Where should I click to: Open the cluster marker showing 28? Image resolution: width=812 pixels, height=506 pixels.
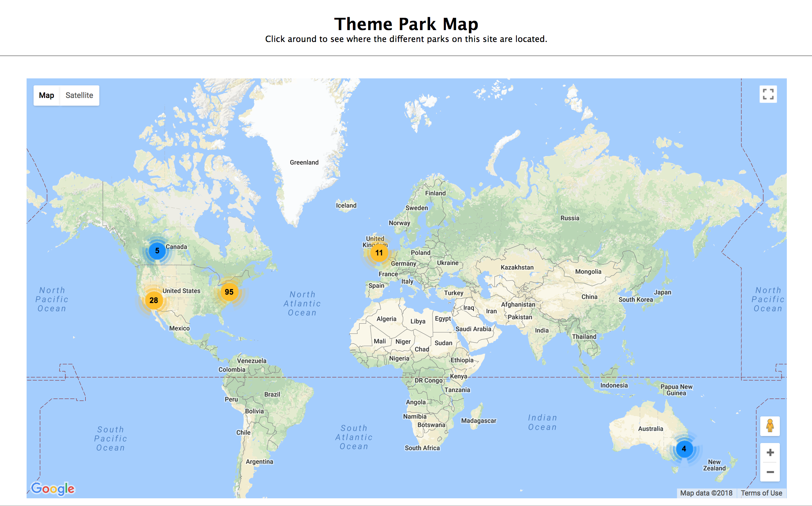(x=154, y=300)
